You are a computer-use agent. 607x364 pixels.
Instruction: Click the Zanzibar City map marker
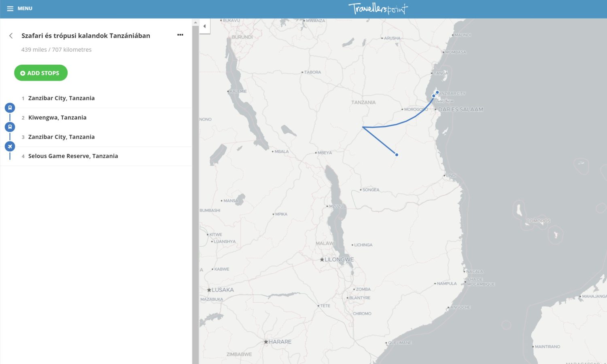(x=434, y=96)
